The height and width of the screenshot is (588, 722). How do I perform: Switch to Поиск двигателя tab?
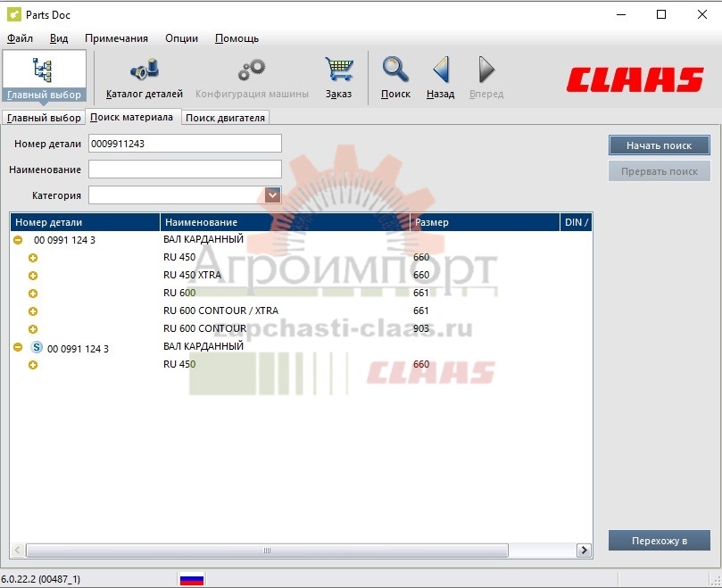point(225,118)
